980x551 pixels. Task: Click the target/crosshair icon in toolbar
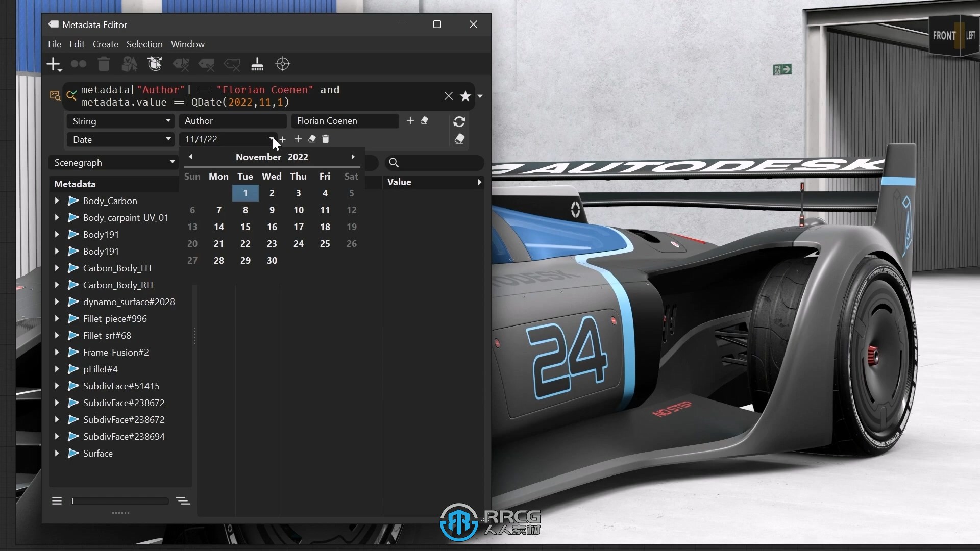282,64
